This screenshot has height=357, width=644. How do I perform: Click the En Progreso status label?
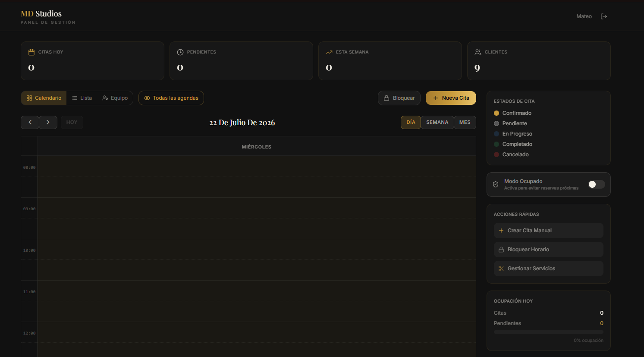(x=517, y=134)
